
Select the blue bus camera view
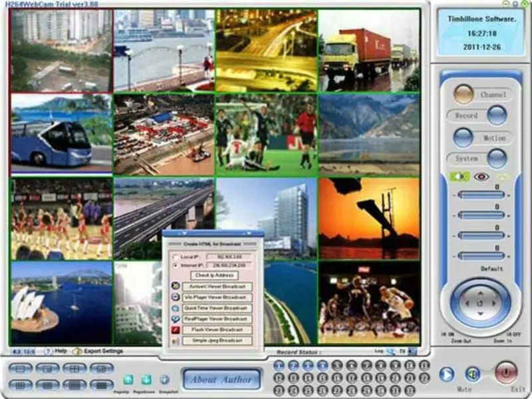(61, 134)
